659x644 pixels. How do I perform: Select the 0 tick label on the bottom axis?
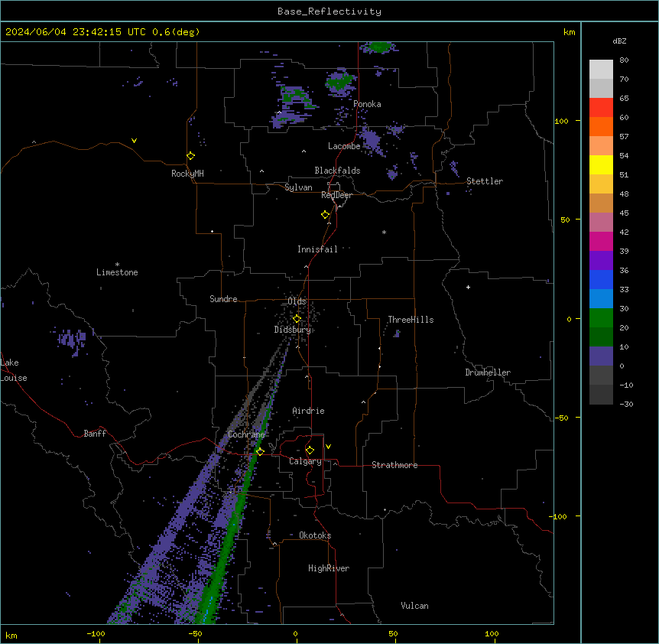[295, 633]
